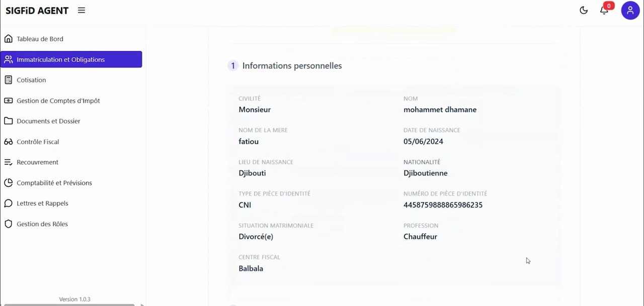Expand the user profile avatar menu
The image size is (644, 306).
(630, 10)
